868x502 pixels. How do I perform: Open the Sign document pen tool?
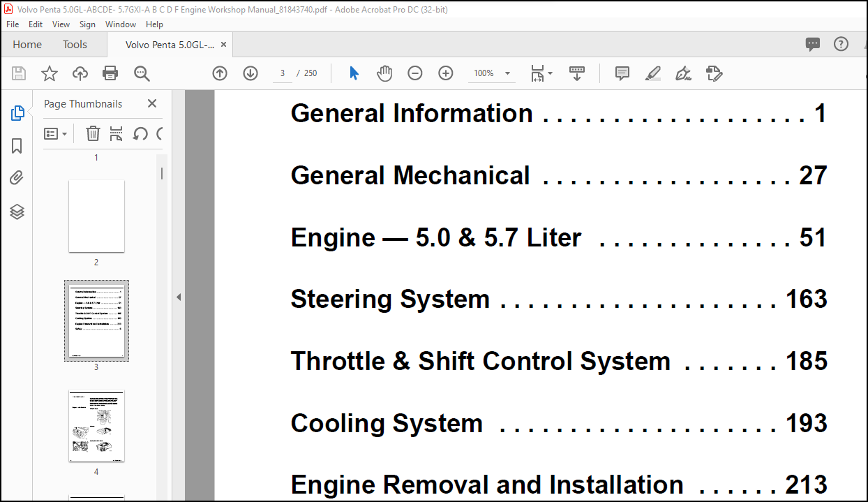click(x=683, y=73)
